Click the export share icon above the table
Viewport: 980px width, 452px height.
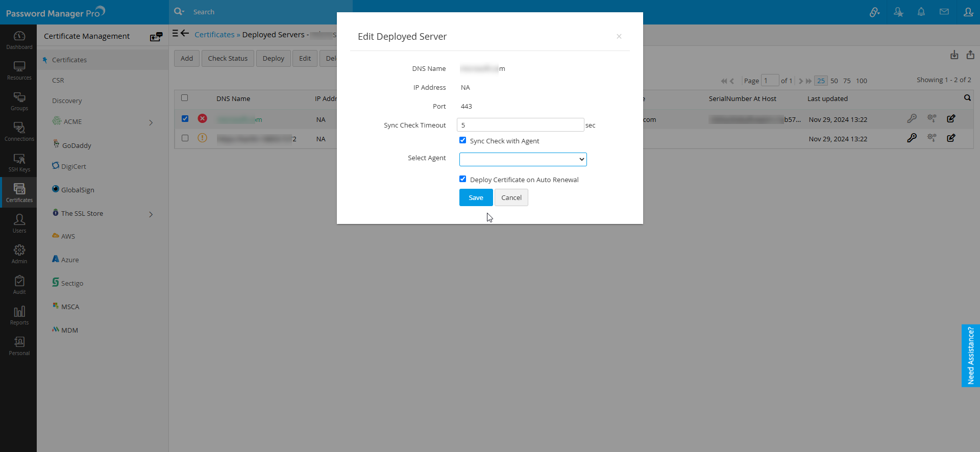[x=970, y=55]
